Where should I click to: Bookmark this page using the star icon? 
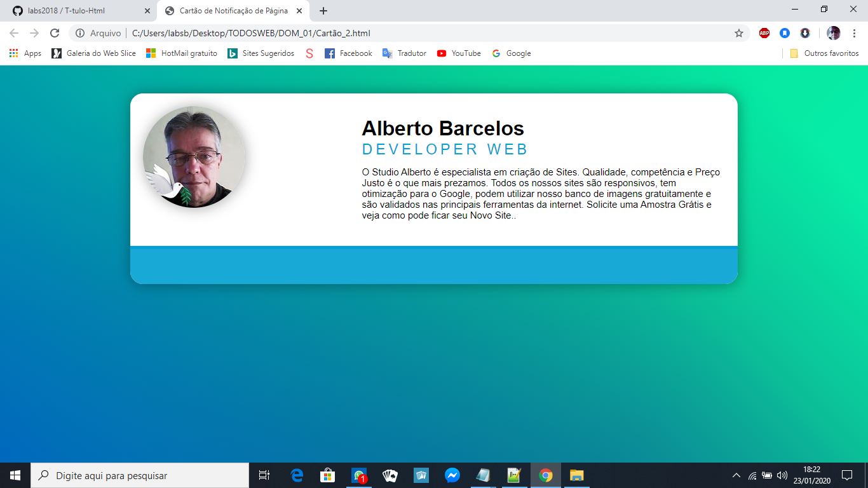click(738, 33)
